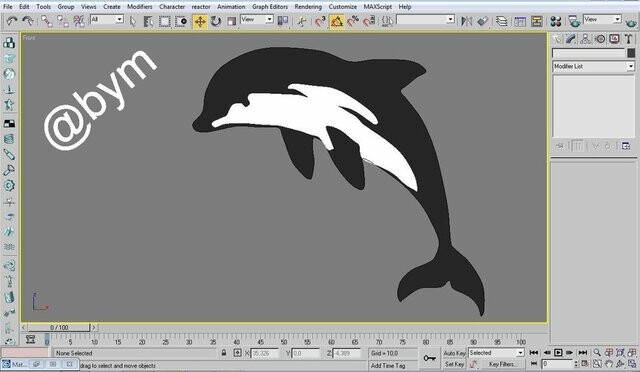Image resolution: width=640 pixels, height=372 pixels.
Task: Open the Hierarchy command panel tab
Action: [585, 39]
